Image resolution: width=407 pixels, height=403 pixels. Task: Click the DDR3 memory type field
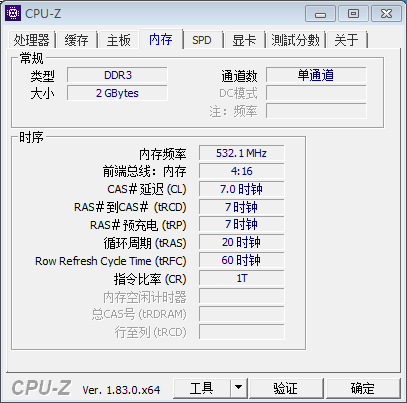point(117,75)
